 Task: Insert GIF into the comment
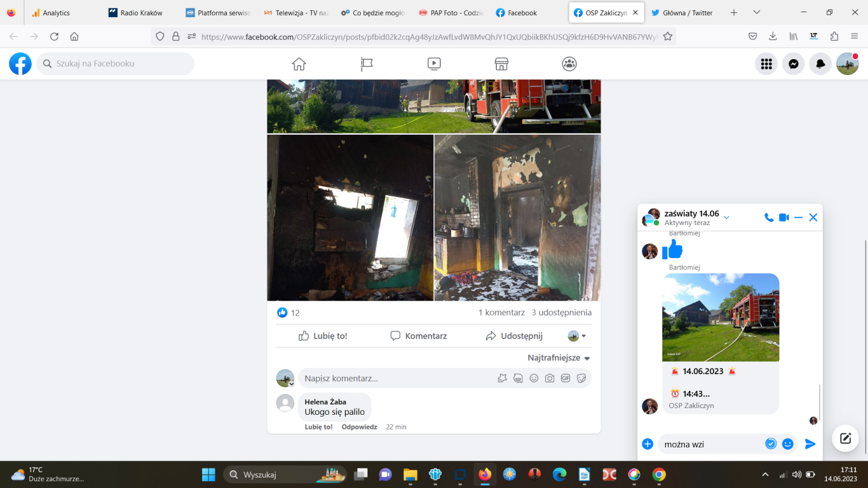[x=565, y=378]
